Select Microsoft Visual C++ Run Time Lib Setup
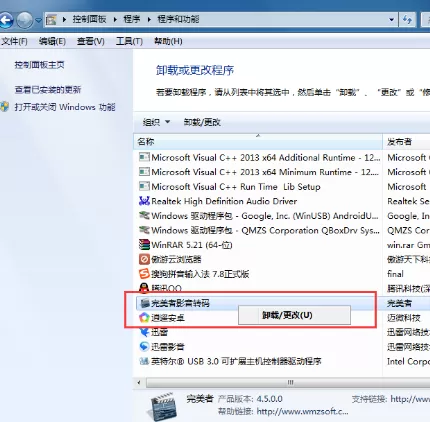The height and width of the screenshot is (422, 430). [x=236, y=187]
